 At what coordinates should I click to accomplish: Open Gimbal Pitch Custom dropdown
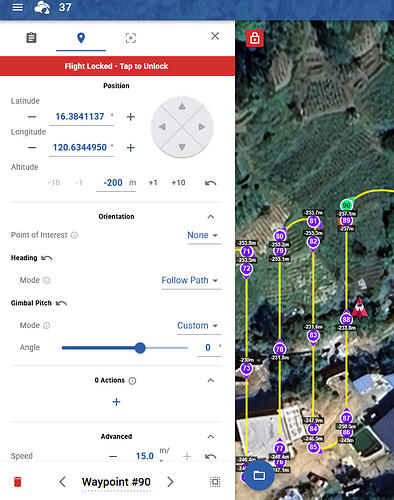[199, 326]
